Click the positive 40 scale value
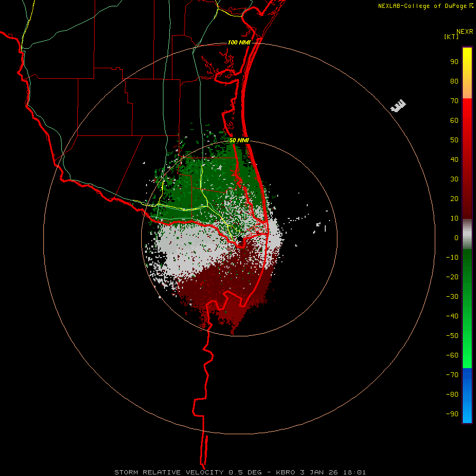 (454, 159)
